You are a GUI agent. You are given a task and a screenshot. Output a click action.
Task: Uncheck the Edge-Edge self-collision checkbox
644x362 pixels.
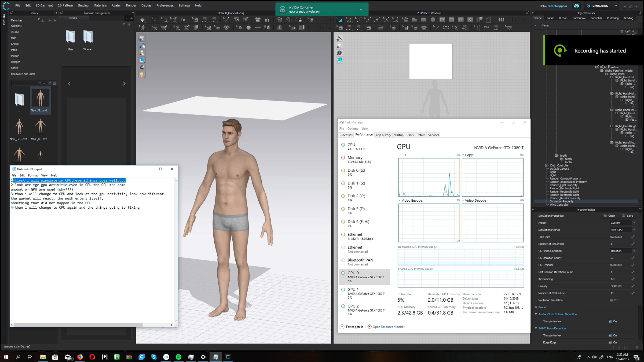point(610,342)
